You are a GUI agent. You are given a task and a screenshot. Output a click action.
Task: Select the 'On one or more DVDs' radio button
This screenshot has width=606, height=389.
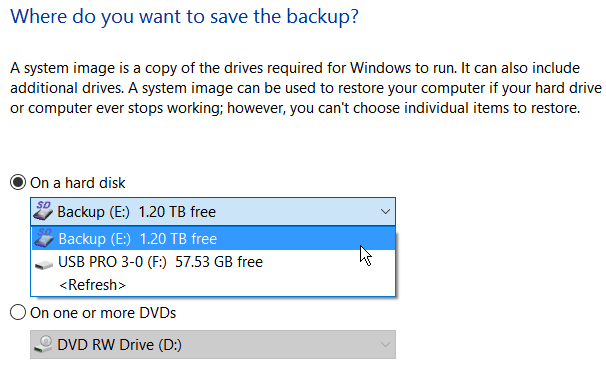tap(18, 312)
